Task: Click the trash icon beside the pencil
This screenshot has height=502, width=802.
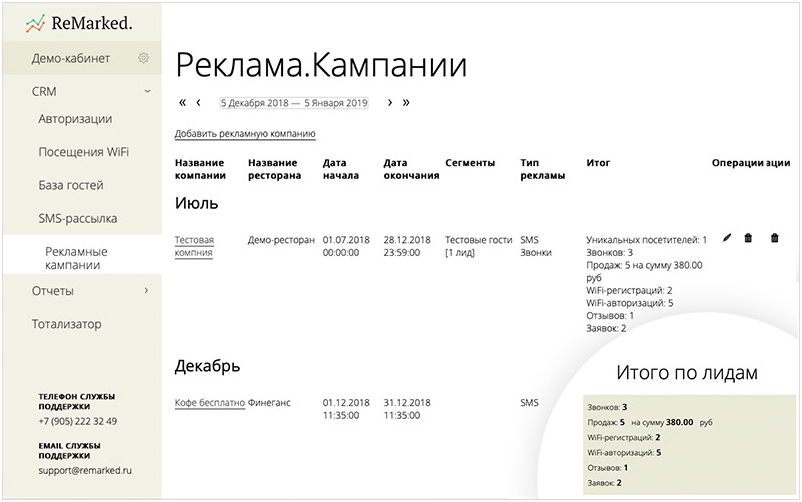Action: [x=748, y=238]
